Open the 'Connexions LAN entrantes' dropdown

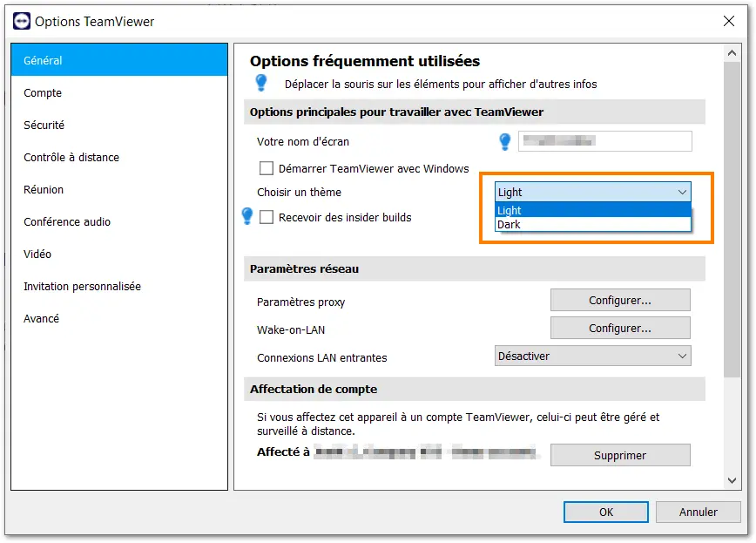592,356
